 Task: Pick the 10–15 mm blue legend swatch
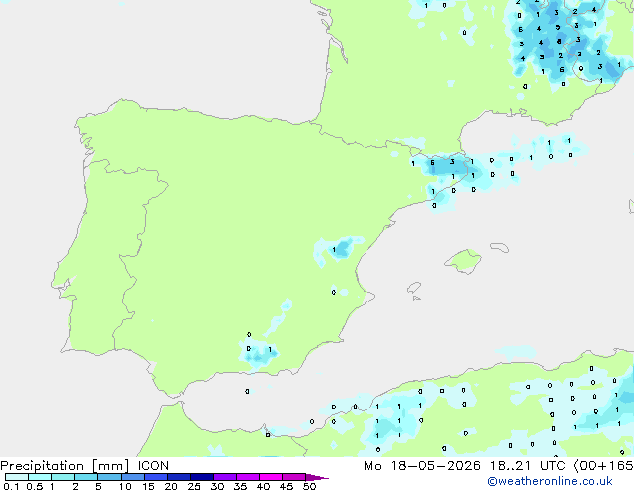133,477
